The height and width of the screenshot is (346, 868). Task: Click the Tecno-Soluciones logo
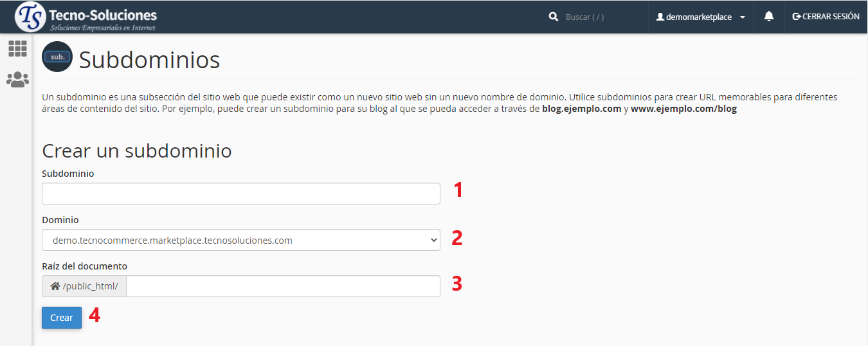click(86, 17)
